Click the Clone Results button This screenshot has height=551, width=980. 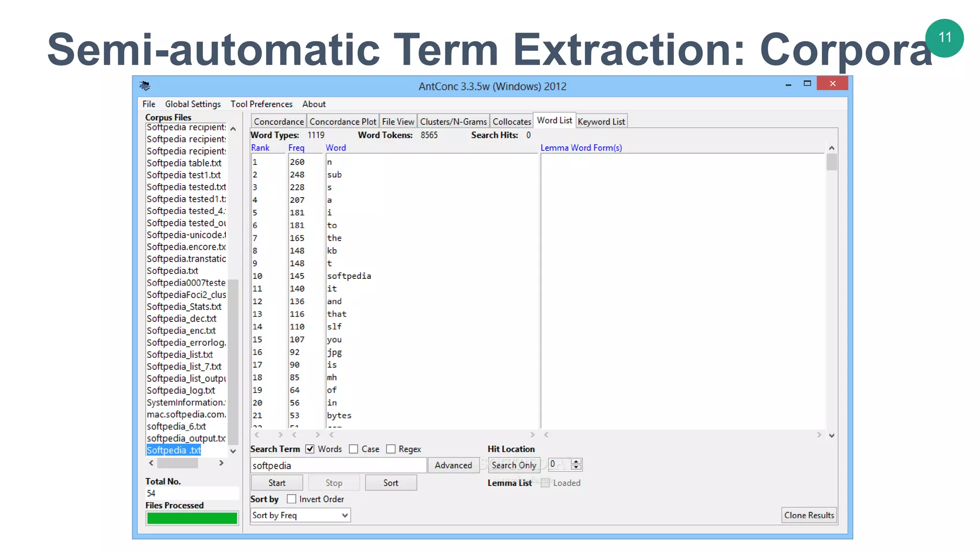[x=809, y=515]
